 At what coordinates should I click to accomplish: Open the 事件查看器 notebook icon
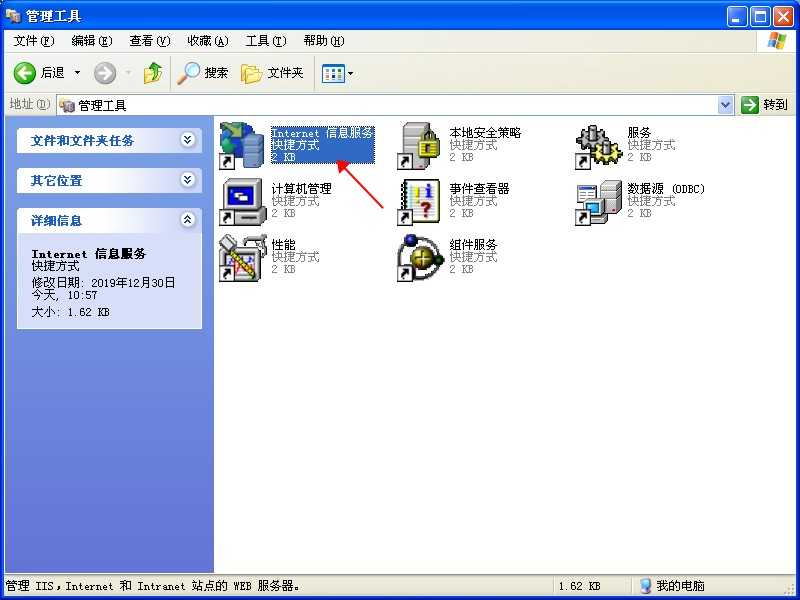click(x=419, y=202)
